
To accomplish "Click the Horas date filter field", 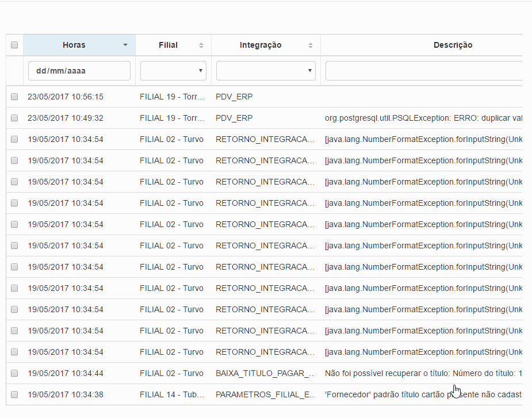I will point(79,71).
